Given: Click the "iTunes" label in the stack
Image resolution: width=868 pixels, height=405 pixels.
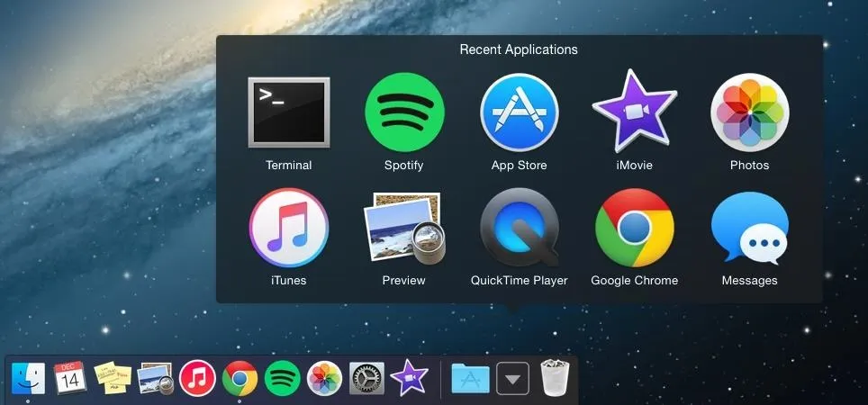Looking at the screenshot, I should click(x=288, y=281).
